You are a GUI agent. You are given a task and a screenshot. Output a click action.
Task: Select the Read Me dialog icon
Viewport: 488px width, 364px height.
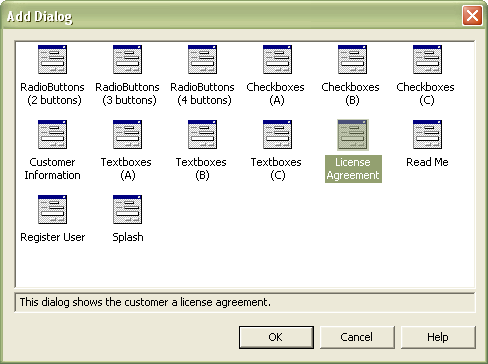(427, 135)
